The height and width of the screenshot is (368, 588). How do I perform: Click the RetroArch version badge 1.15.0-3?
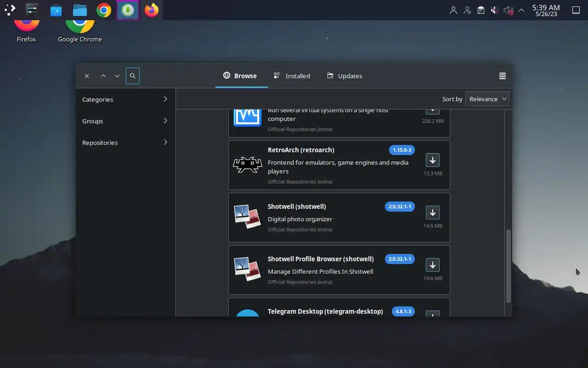pyautogui.click(x=402, y=150)
